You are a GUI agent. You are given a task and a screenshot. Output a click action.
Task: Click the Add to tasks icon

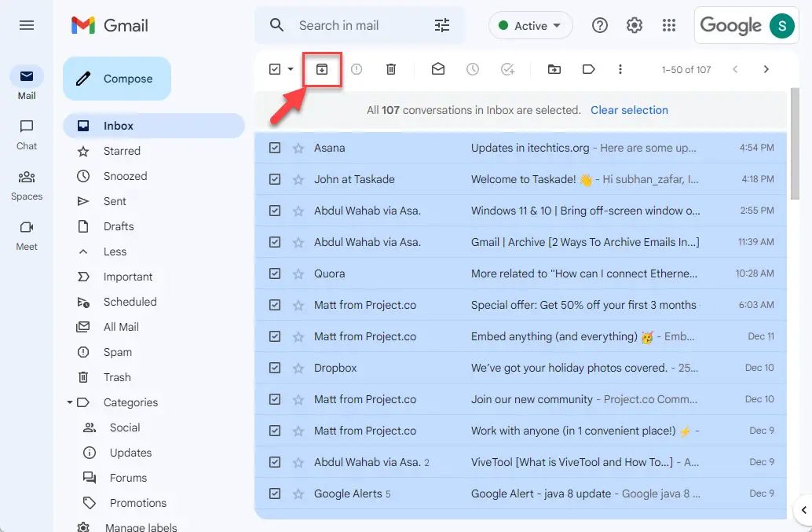tap(507, 69)
